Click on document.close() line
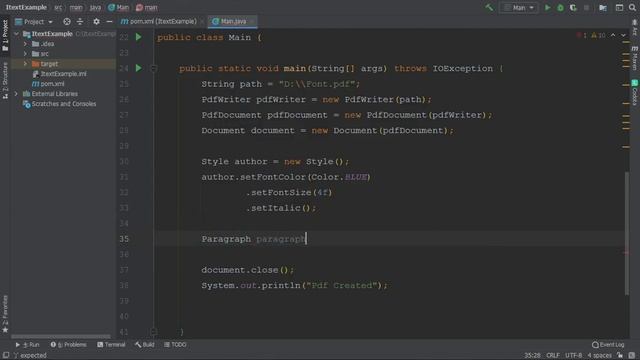Screen dimensions: 640x360 (247, 270)
